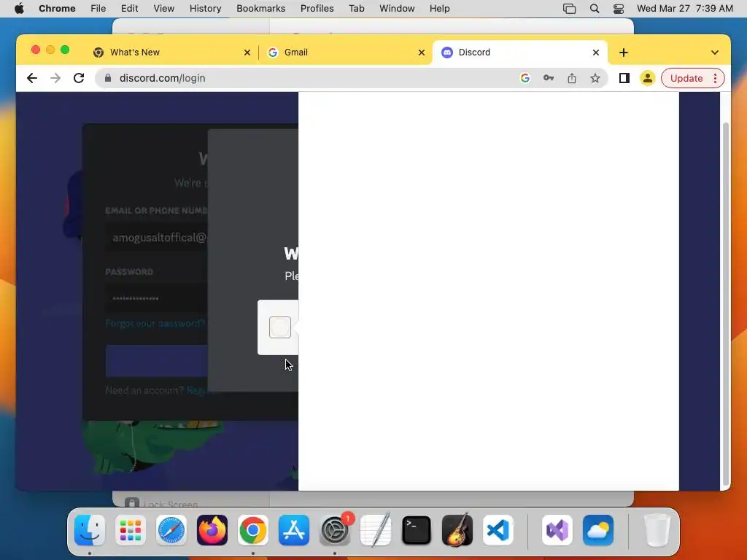Open Chrome three-dot menu
The height and width of the screenshot is (560, 747).
[715, 78]
